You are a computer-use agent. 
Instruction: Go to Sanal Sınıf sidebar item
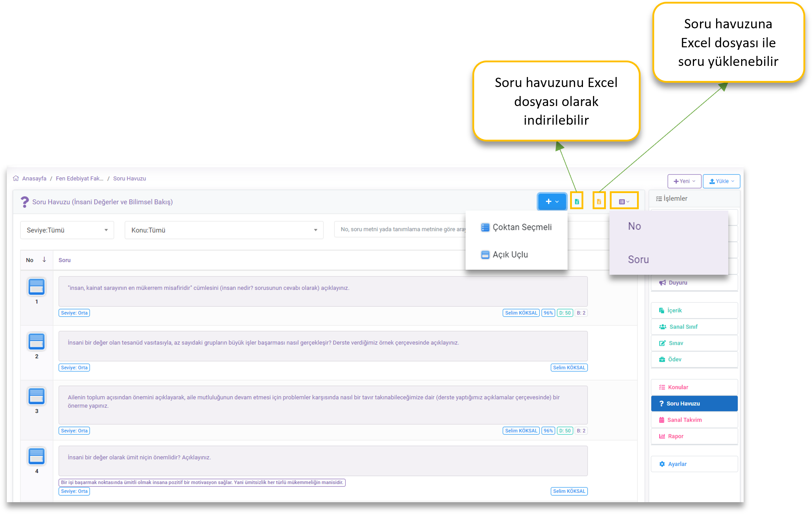[683, 327]
